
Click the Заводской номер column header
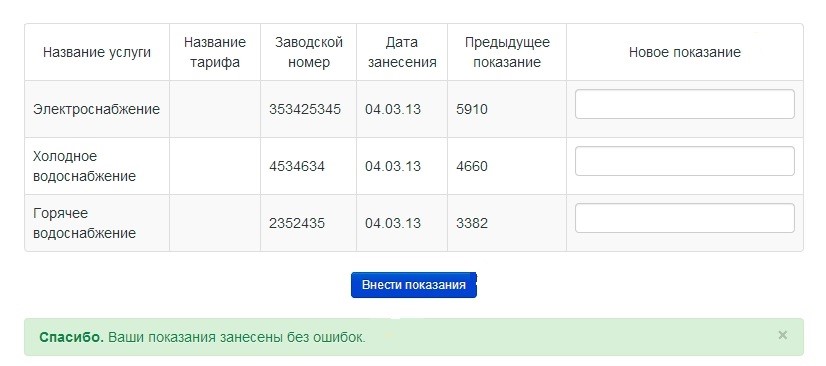click(x=309, y=52)
